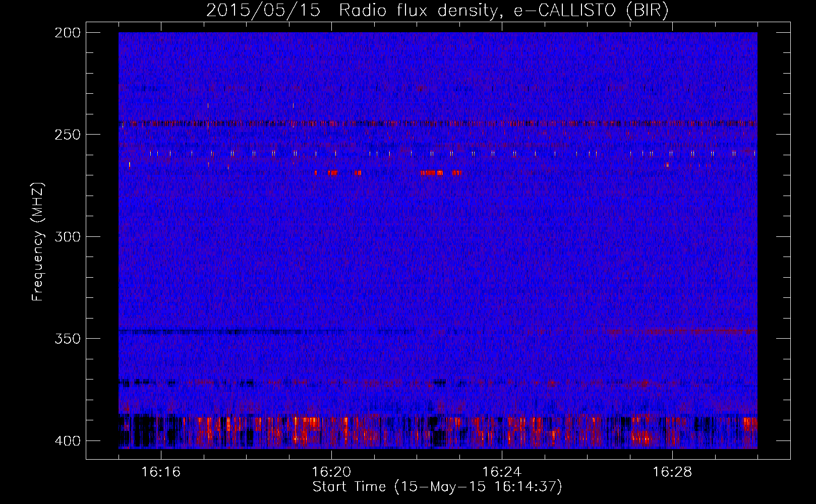Image resolution: width=816 pixels, height=504 pixels.
Task: Click the "Start Time" axis caption
Action: point(437,487)
